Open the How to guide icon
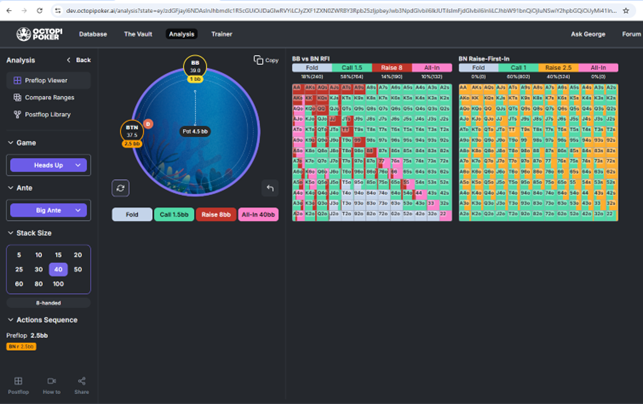This screenshot has height=404, width=643. [x=51, y=385]
